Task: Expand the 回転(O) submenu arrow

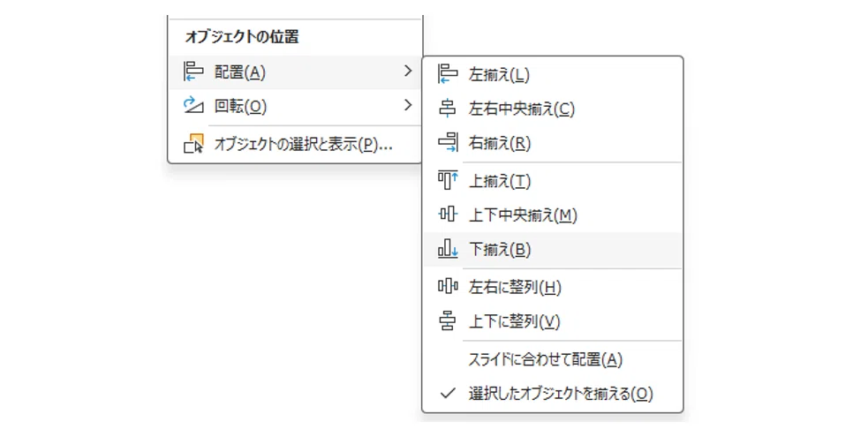Action: 408,105
